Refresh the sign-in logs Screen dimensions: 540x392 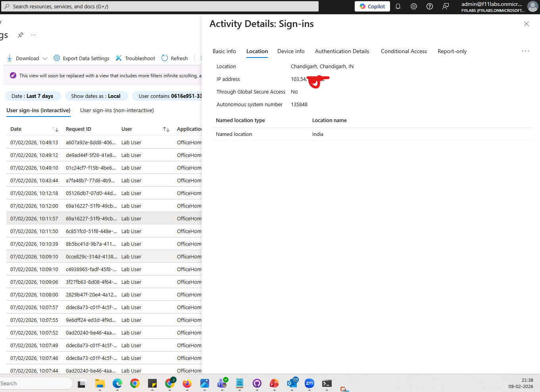(x=174, y=58)
